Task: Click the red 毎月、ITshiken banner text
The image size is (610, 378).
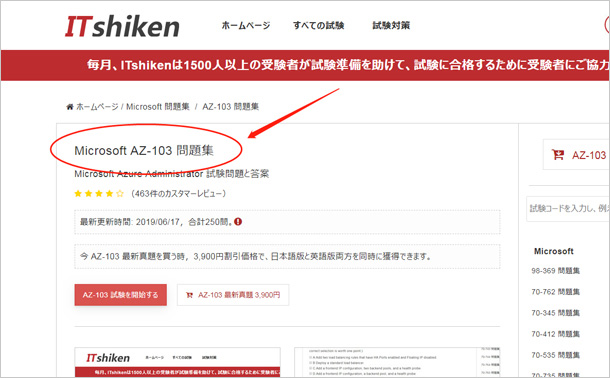Action: [348, 65]
